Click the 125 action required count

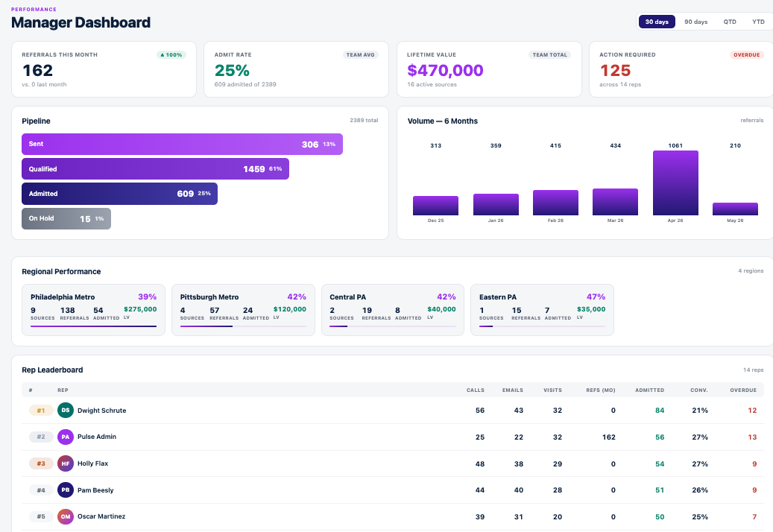click(x=615, y=71)
